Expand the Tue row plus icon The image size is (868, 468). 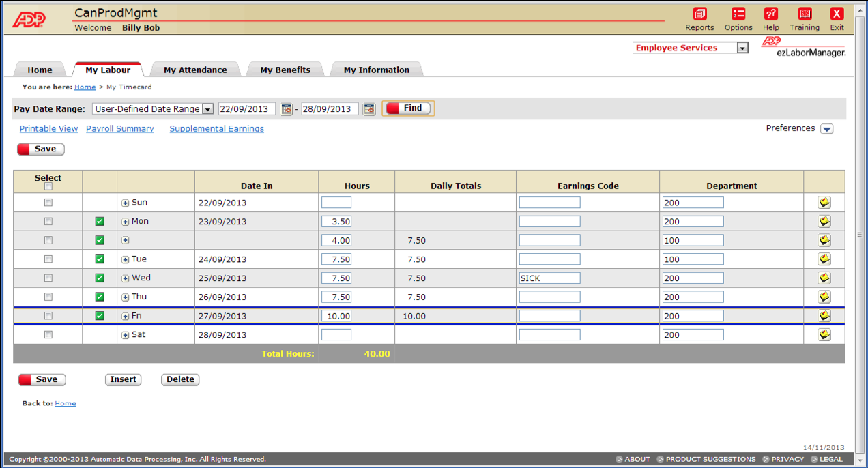tap(126, 260)
